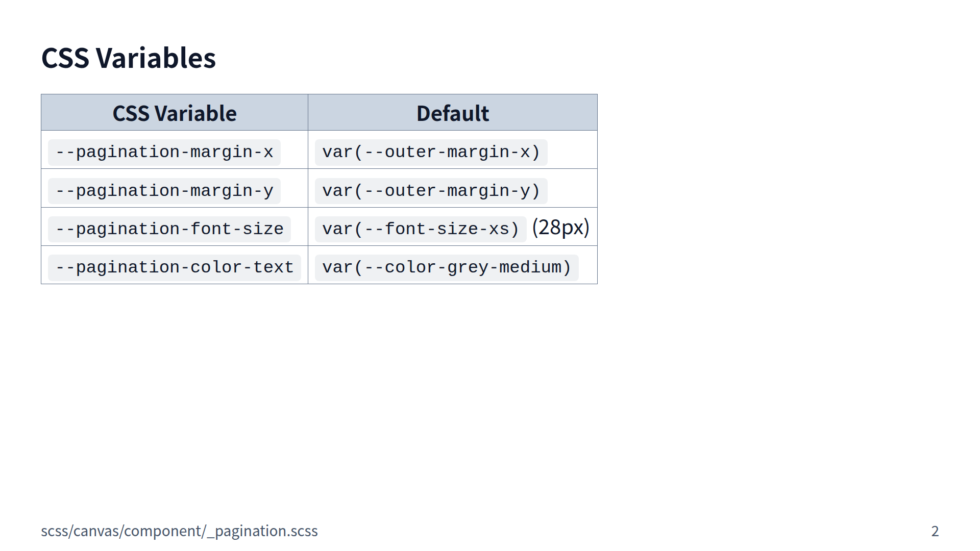The width and height of the screenshot is (980, 551).
Task: Select the --pagination-font-size variable
Action: [169, 229]
